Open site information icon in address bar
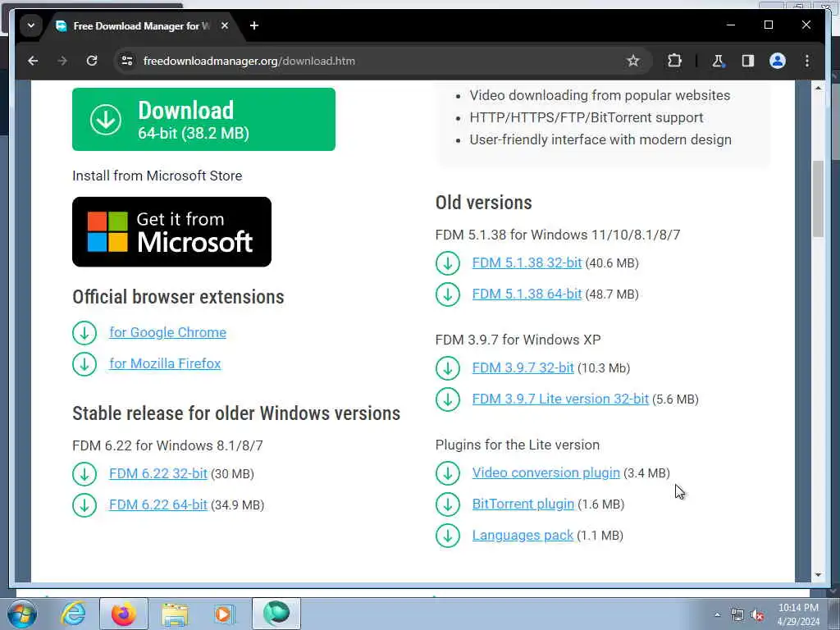 (x=127, y=61)
